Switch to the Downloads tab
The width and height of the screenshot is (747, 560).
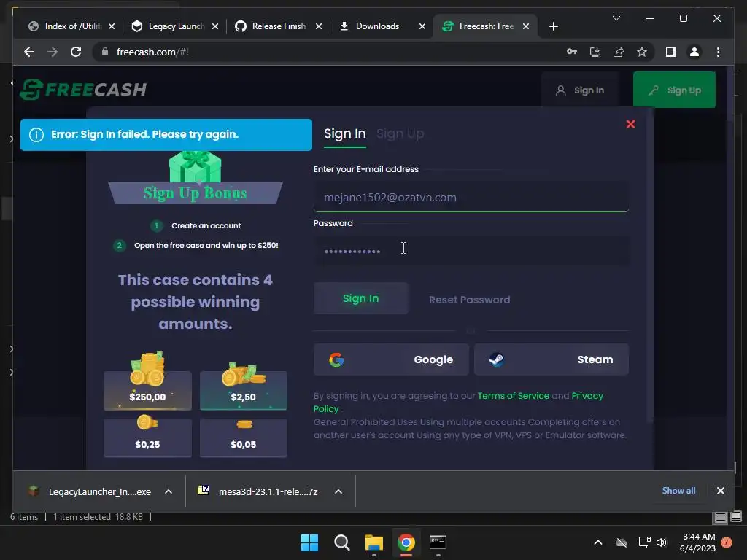(x=376, y=26)
